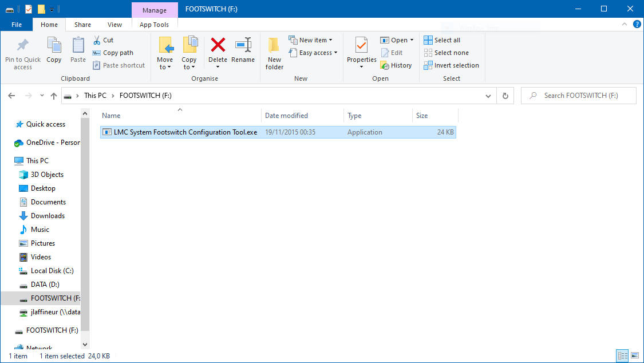
Task: Click Select all
Action: (442, 40)
